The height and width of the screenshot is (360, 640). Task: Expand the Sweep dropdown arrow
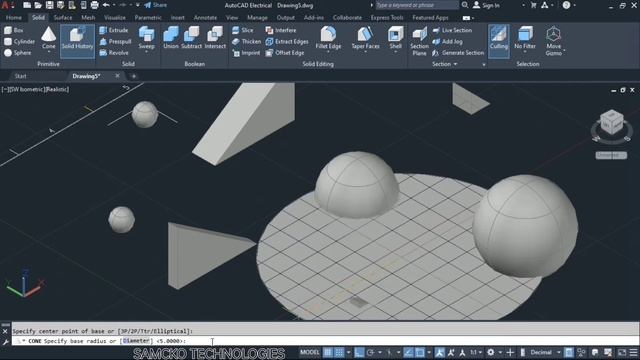point(147,53)
